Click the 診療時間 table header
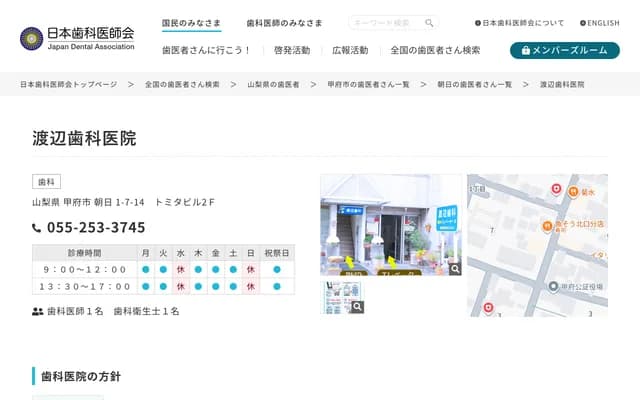 click(x=85, y=253)
